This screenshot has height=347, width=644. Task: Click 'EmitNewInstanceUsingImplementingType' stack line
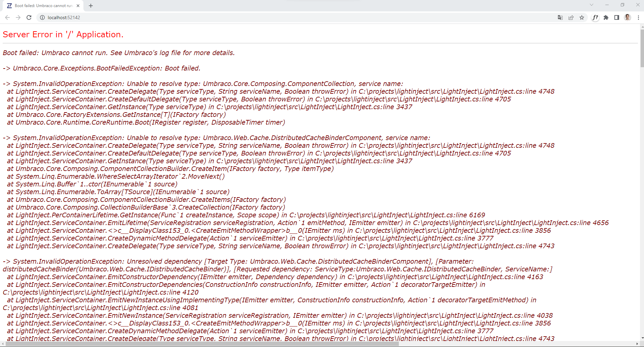click(270, 304)
